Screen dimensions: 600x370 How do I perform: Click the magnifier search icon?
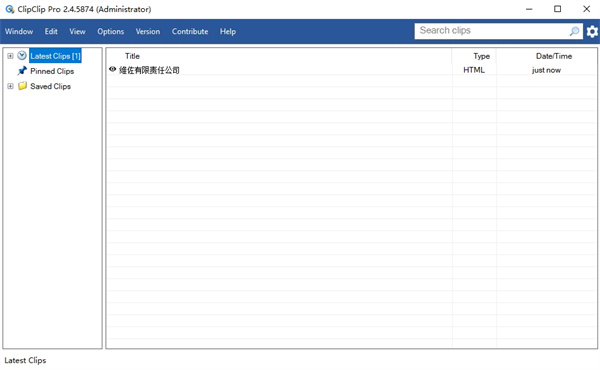tap(574, 31)
